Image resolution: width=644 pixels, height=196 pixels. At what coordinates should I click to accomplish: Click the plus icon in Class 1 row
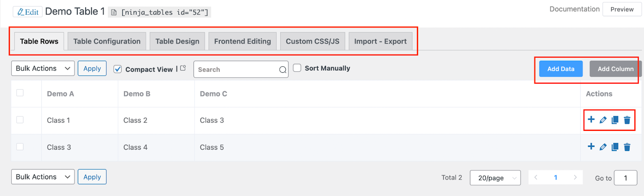(591, 119)
